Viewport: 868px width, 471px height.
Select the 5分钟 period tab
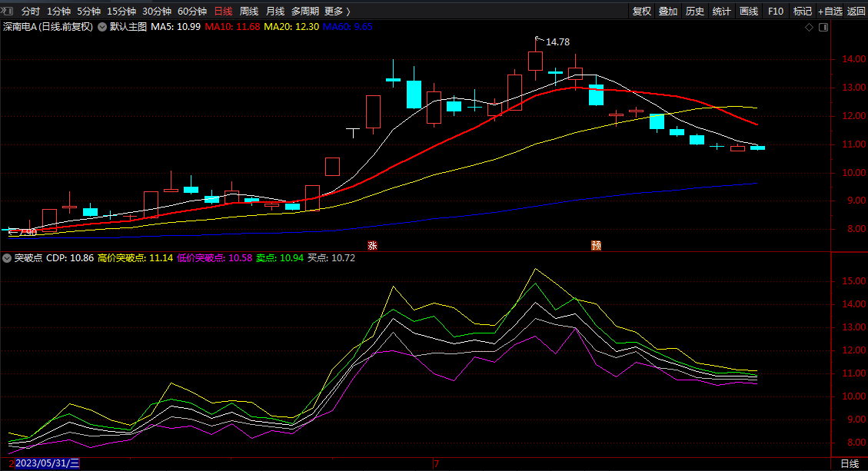coord(88,11)
